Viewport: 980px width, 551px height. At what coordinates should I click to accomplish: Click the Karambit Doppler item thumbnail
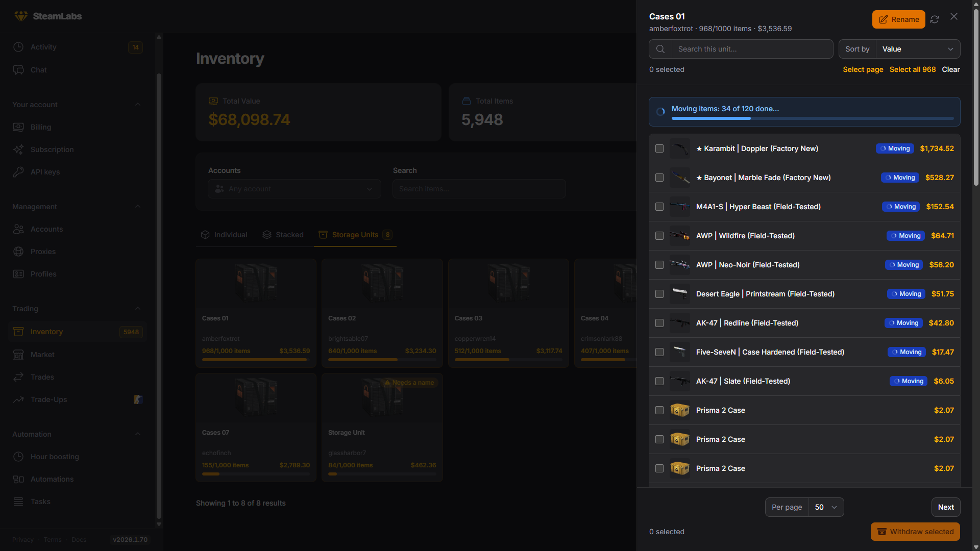click(x=680, y=148)
